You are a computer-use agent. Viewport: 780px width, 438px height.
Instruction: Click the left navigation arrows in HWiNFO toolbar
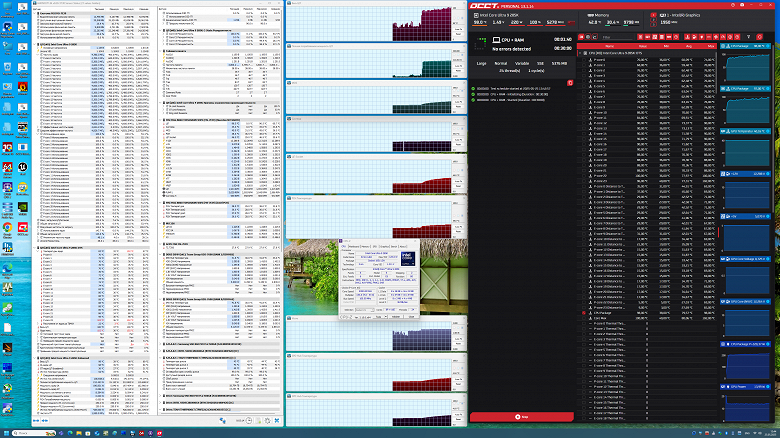pos(36,421)
